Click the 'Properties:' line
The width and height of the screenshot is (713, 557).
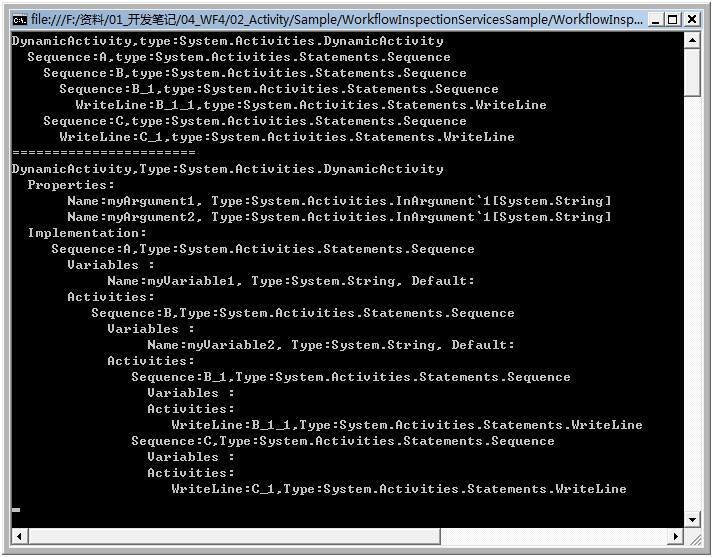tap(71, 185)
